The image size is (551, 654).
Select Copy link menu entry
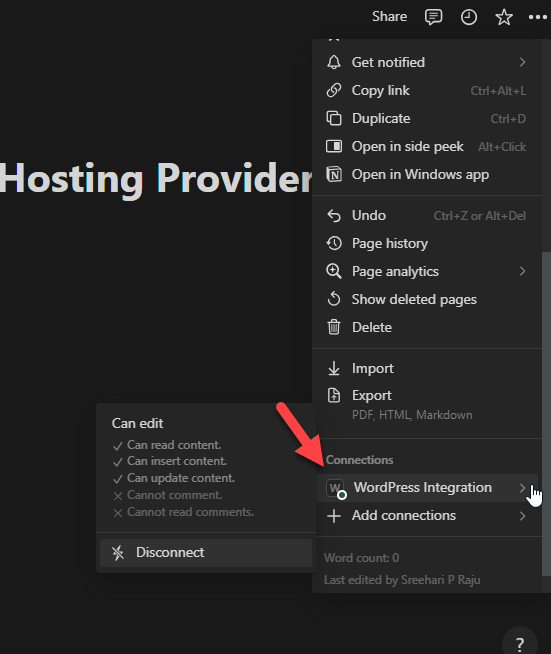[x=427, y=91]
